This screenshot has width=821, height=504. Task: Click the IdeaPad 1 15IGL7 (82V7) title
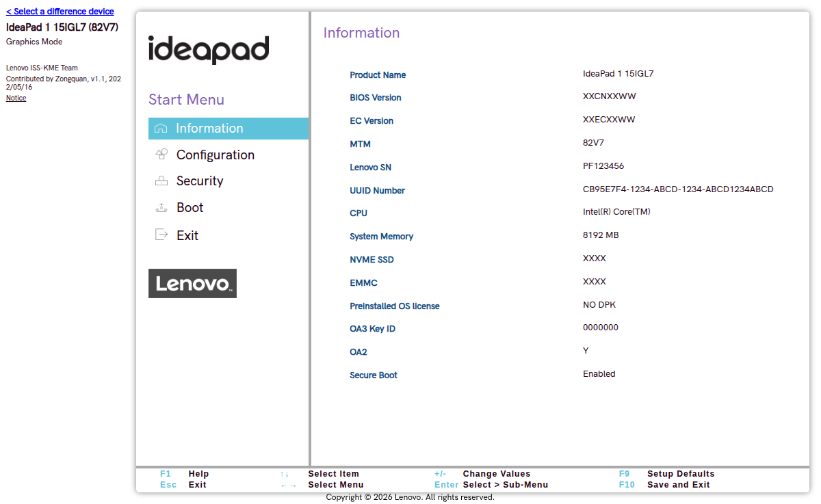point(62,27)
